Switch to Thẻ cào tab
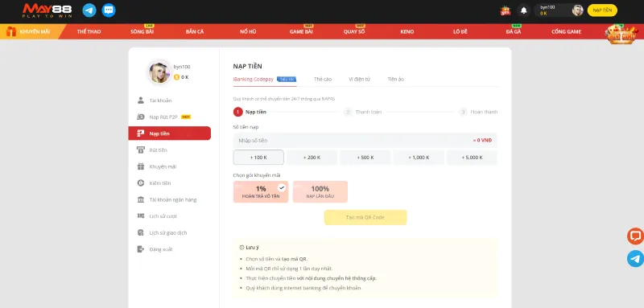The width and height of the screenshot is (644, 308). tap(323, 79)
